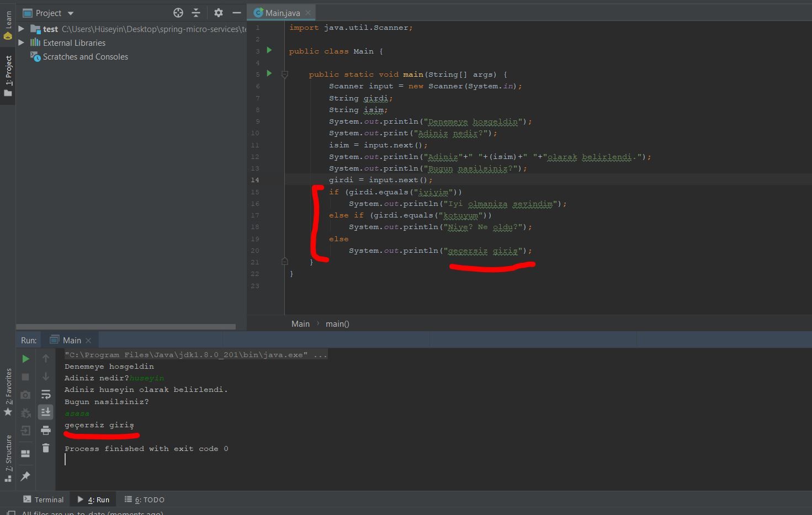Open the Terminal tool window tab
The height and width of the screenshot is (515, 812).
pos(44,500)
